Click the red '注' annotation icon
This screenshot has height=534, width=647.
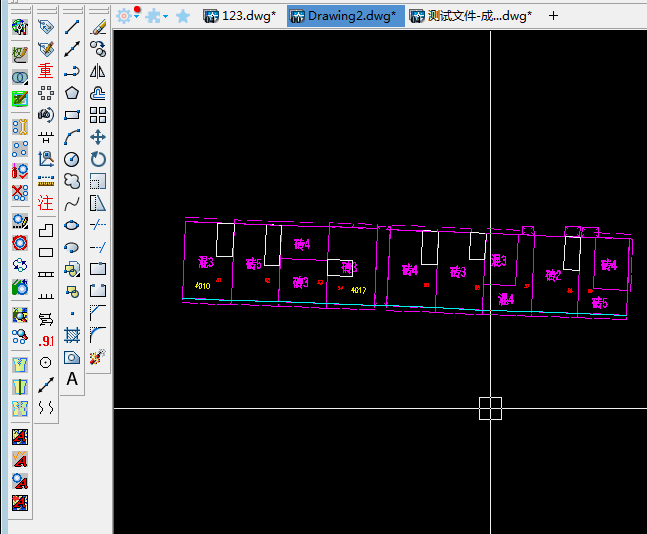(x=46, y=203)
